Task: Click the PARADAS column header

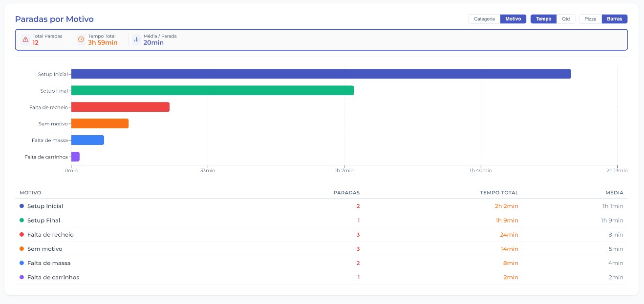Action: [346, 193]
